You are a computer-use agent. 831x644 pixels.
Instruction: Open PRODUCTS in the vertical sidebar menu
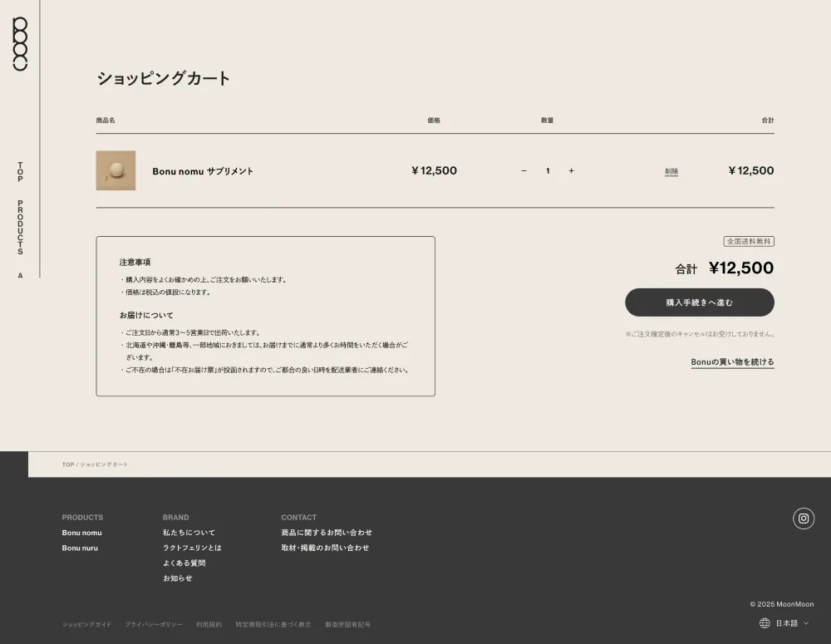(x=20, y=227)
